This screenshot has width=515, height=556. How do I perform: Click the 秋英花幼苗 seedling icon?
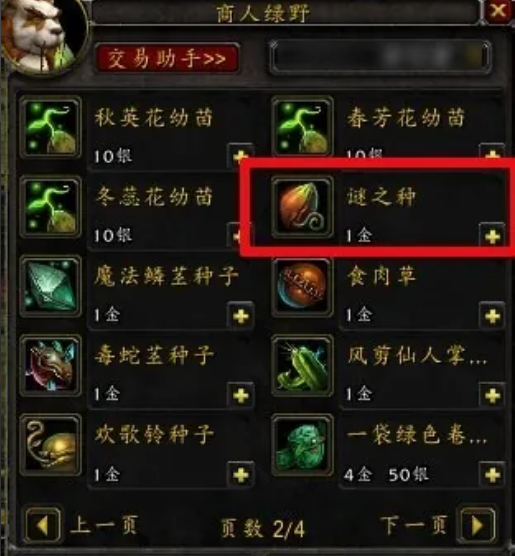(x=51, y=127)
